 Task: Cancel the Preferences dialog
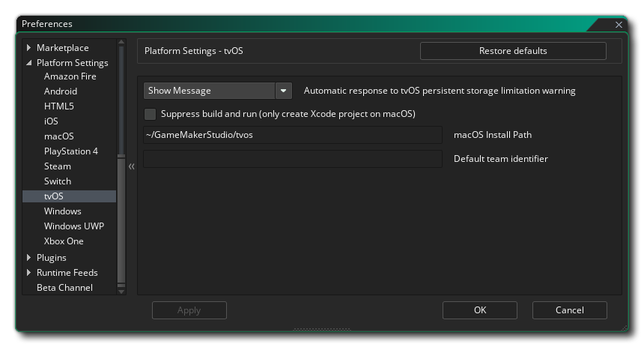click(569, 310)
